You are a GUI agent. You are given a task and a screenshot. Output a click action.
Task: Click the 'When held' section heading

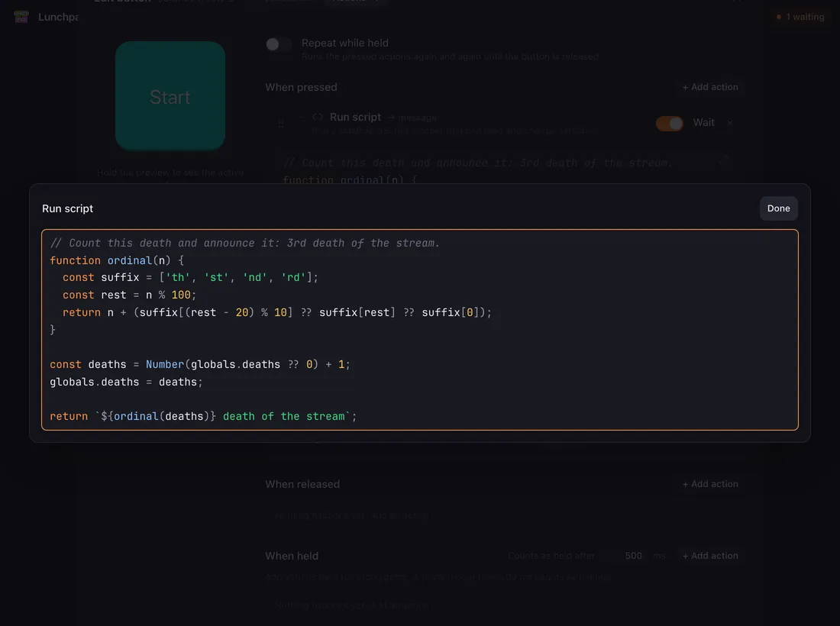292,555
